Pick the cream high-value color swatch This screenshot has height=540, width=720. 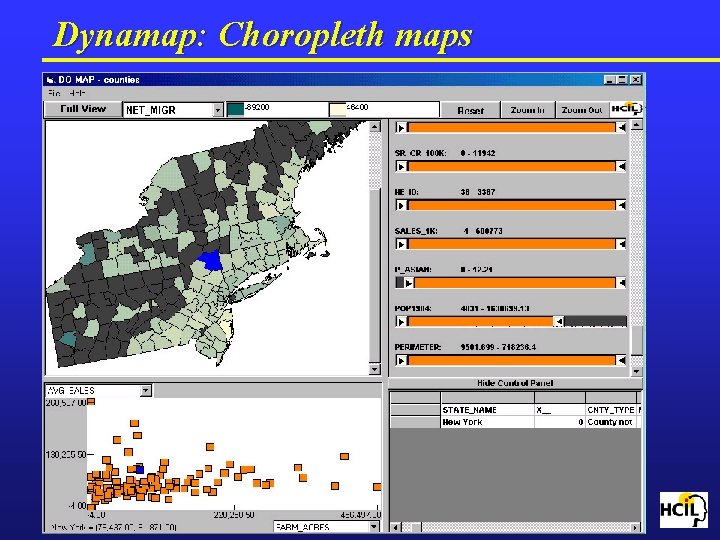pyautogui.click(x=338, y=110)
